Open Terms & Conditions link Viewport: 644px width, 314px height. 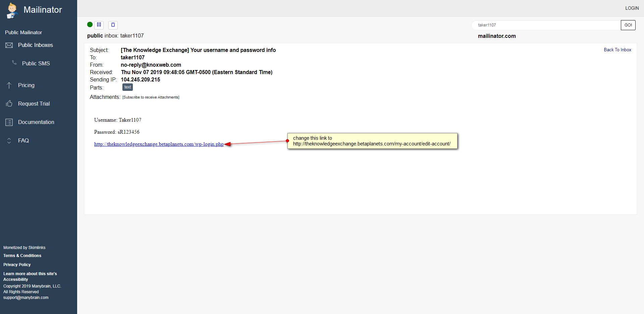pos(22,256)
